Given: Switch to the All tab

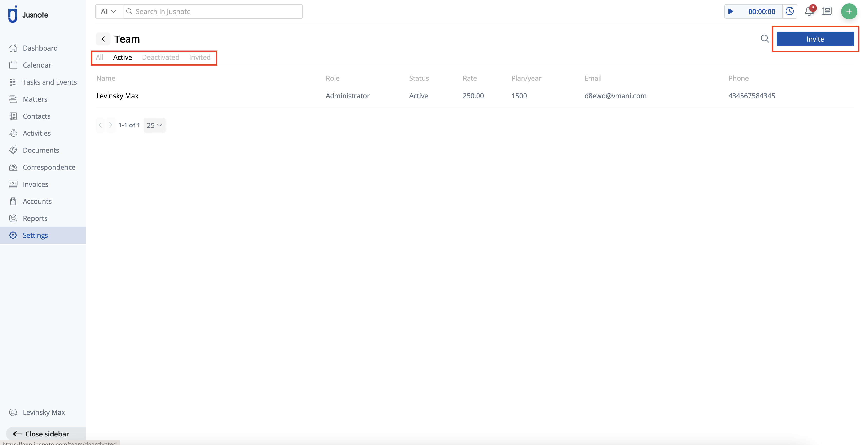Looking at the screenshot, I should point(99,57).
